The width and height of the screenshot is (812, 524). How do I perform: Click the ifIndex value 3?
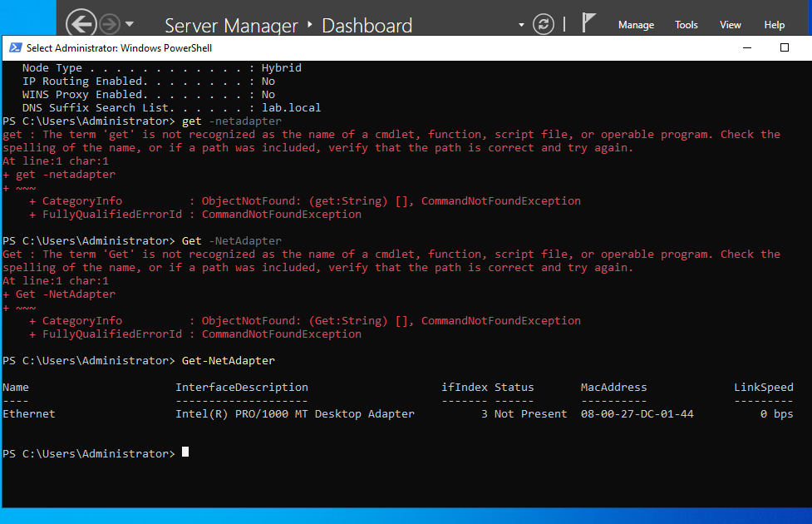point(485,414)
